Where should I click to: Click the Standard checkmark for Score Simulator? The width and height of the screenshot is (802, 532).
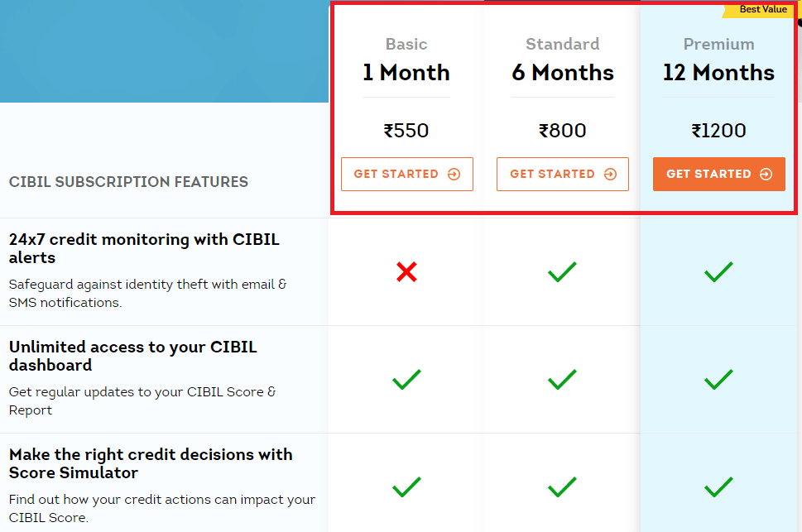click(562, 486)
